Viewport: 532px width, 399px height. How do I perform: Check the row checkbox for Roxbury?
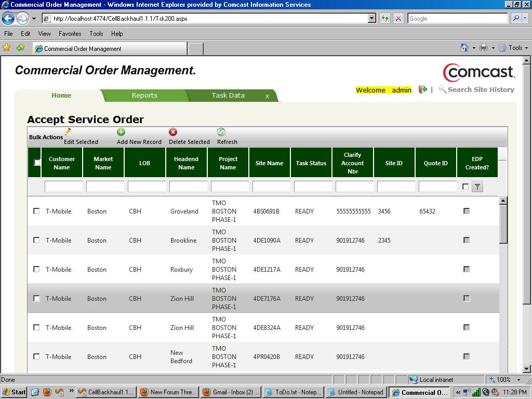click(x=36, y=270)
